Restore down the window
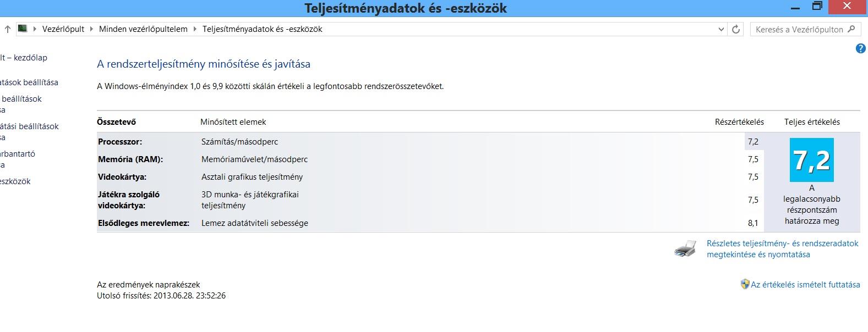This screenshot has width=868, height=332. [817, 7]
